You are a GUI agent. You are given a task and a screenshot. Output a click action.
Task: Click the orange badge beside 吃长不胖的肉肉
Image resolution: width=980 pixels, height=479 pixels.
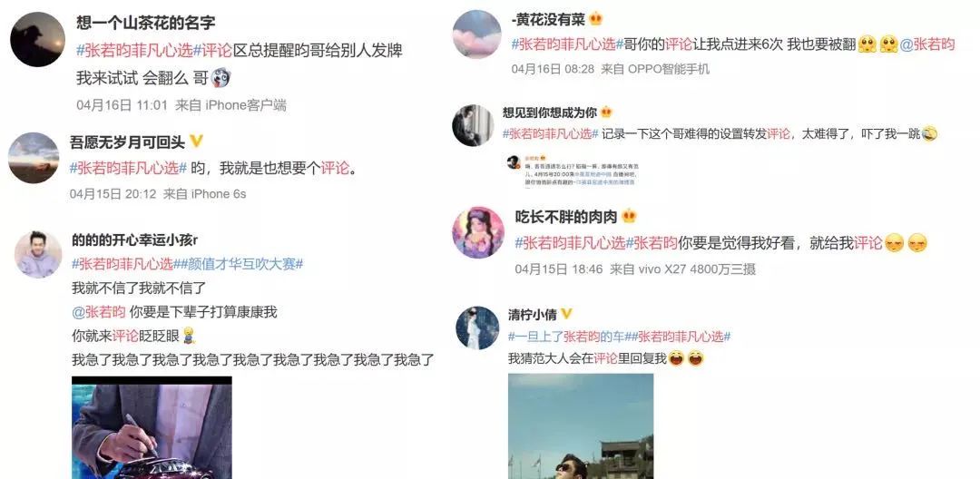629,217
